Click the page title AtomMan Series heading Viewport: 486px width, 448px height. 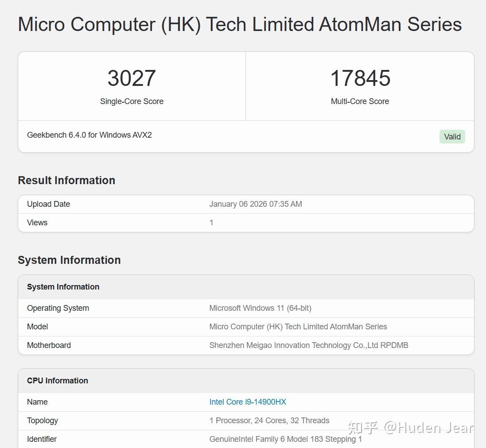tap(240, 24)
